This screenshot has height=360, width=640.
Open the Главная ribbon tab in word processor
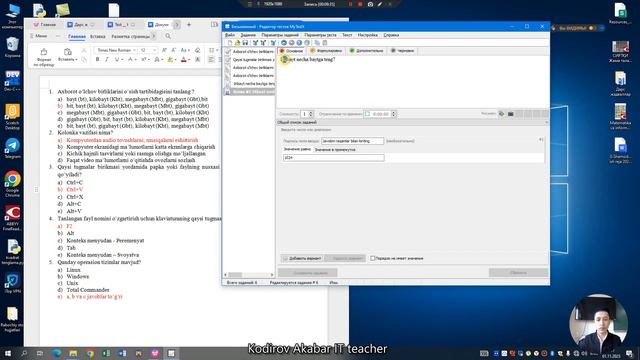click(77, 37)
